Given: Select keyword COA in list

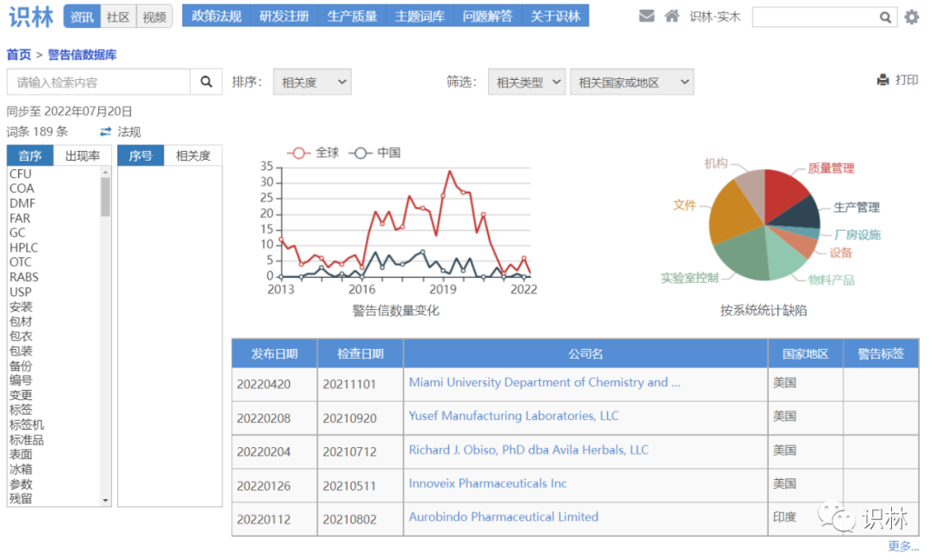Looking at the screenshot, I should pos(22,188).
